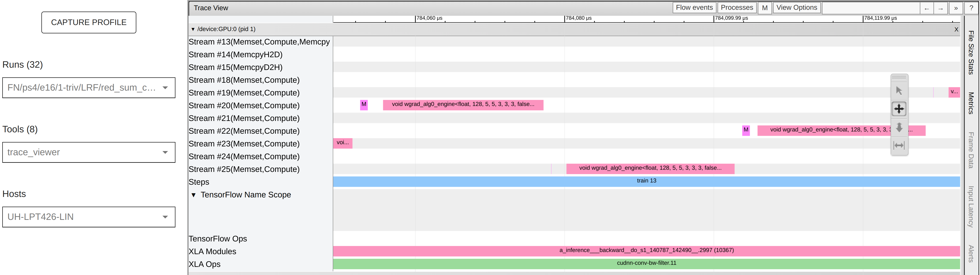Open the View Options menu
The height and width of the screenshot is (275, 980).
coord(797,8)
